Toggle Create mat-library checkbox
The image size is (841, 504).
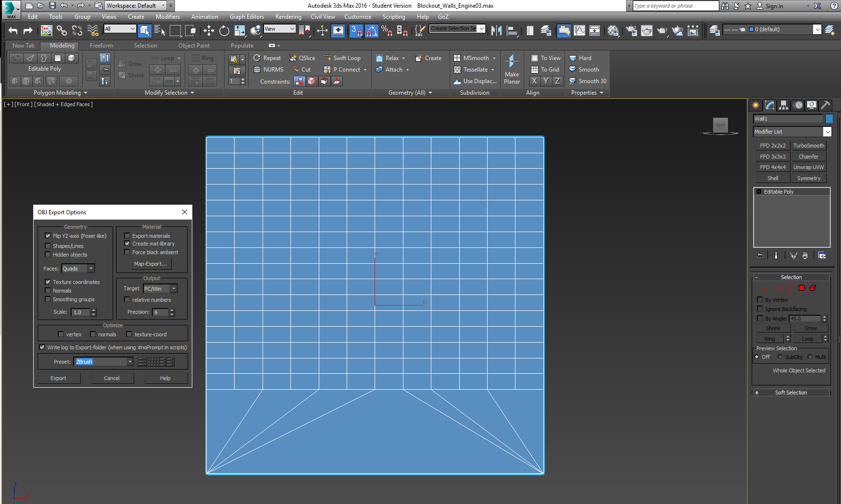tap(127, 244)
